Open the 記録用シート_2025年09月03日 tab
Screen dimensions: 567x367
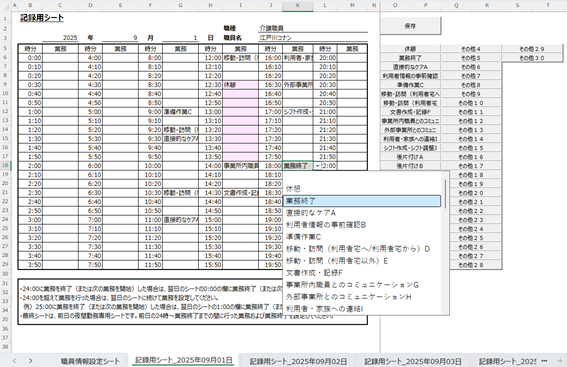click(413, 361)
